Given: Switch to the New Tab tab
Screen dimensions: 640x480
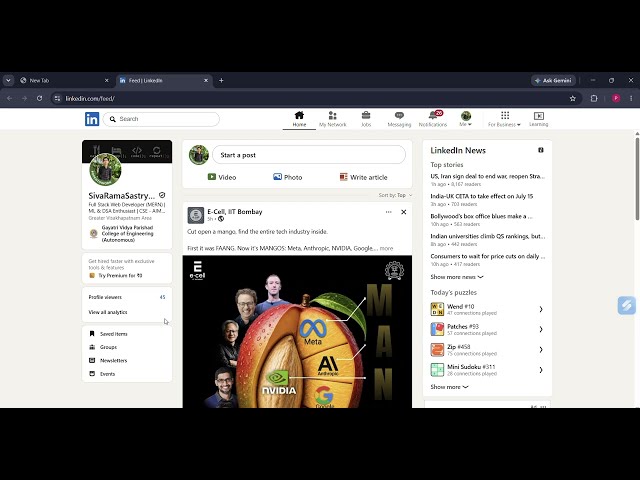Looking at the screenshot, I should 61,80.
